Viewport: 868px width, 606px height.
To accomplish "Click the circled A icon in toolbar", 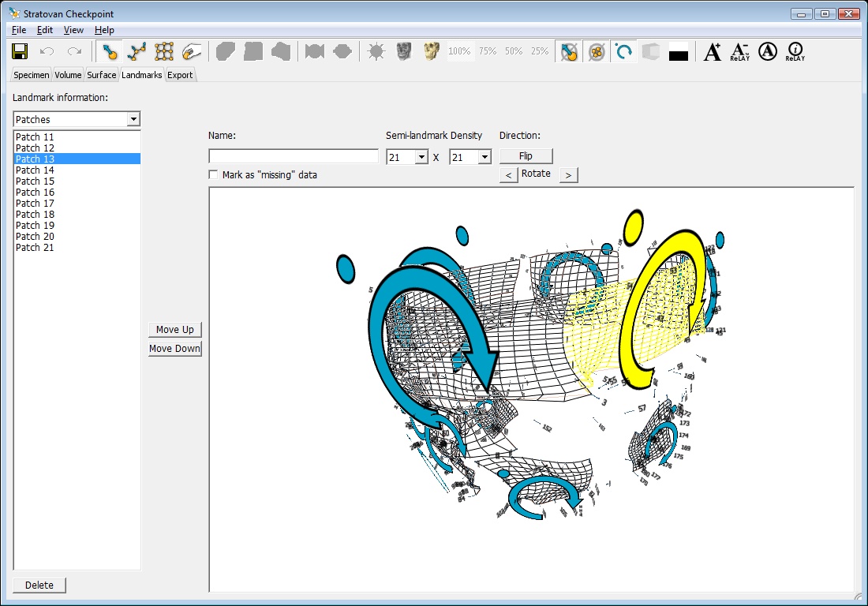I will pyautogui.click(x=767, y=52).
